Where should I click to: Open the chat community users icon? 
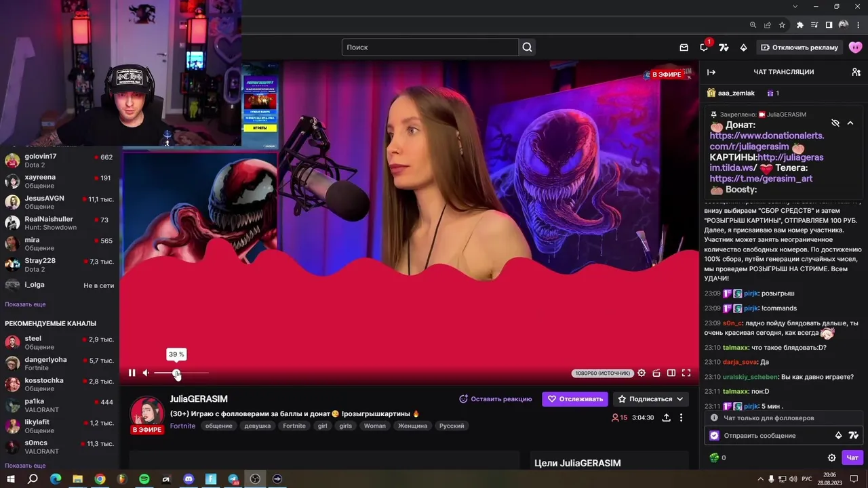pos(856,72)
